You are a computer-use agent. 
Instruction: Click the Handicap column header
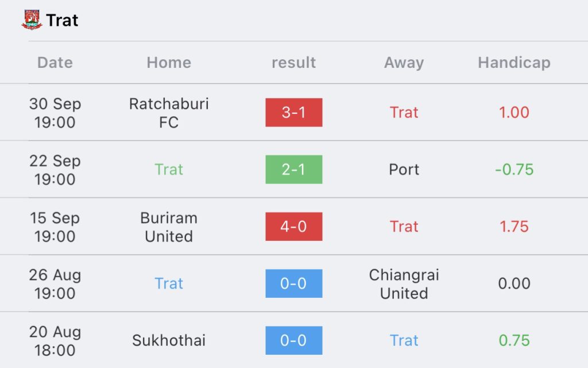pyautogui.click(x=514, y=62)
